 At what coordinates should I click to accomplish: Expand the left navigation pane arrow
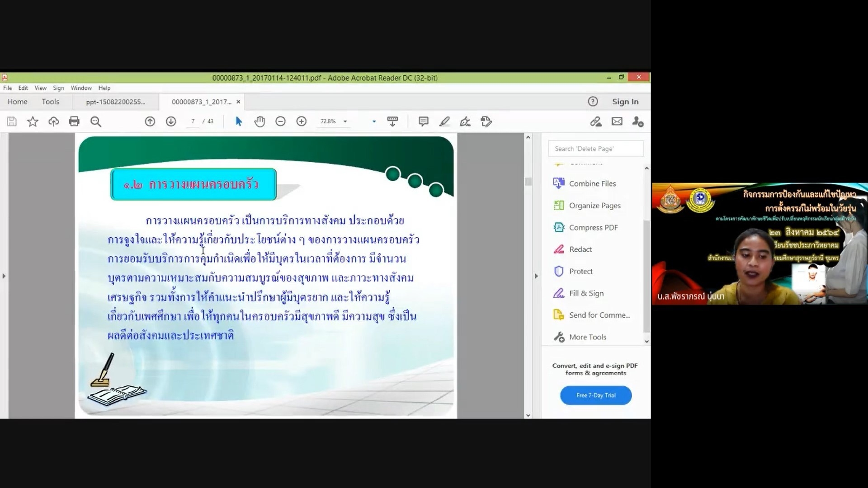4,276
